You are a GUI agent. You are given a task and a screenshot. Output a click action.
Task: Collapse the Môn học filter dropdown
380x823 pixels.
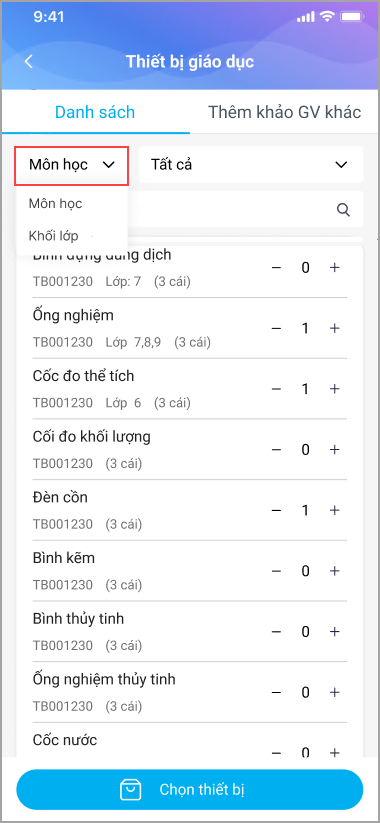click(72, 165)
